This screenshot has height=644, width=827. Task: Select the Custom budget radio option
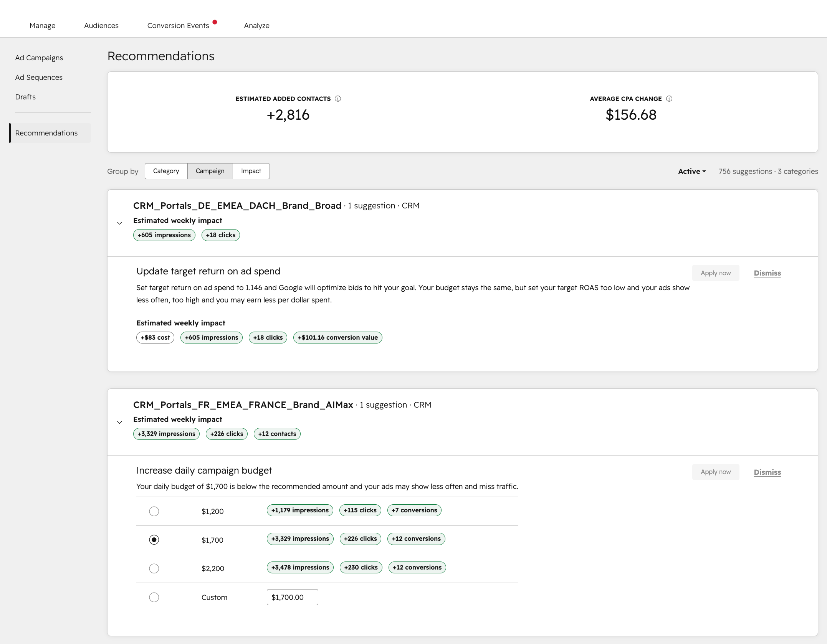(154, 597)
